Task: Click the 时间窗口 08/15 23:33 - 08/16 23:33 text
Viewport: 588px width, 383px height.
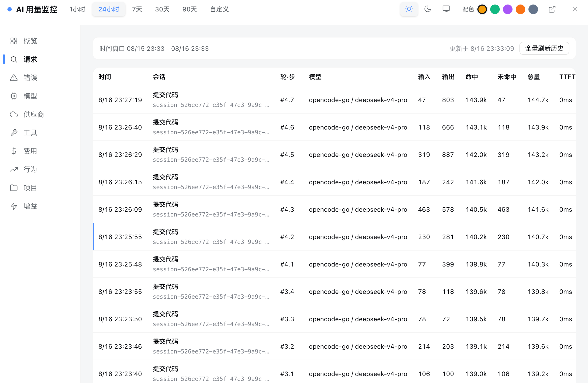Action: click(154, 49)
